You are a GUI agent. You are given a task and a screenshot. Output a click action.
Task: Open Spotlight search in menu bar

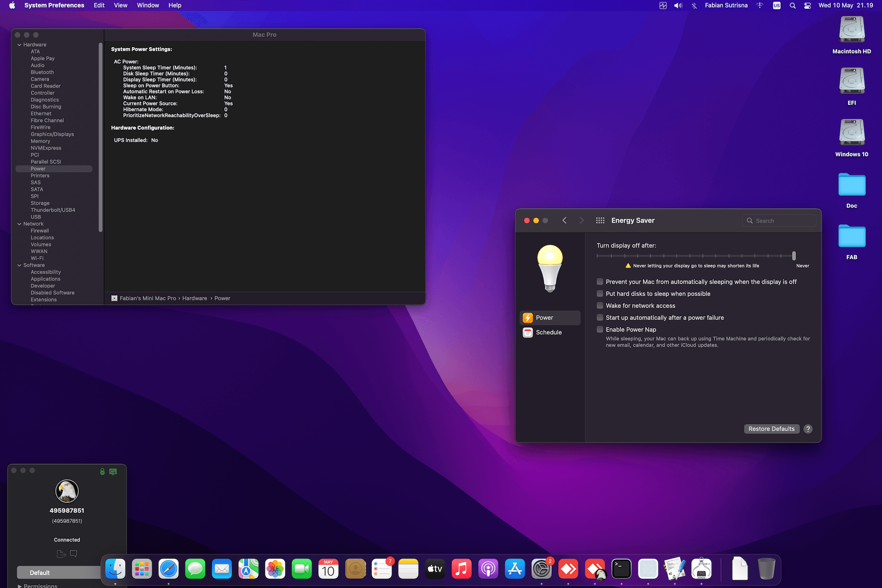coord(792,6)
